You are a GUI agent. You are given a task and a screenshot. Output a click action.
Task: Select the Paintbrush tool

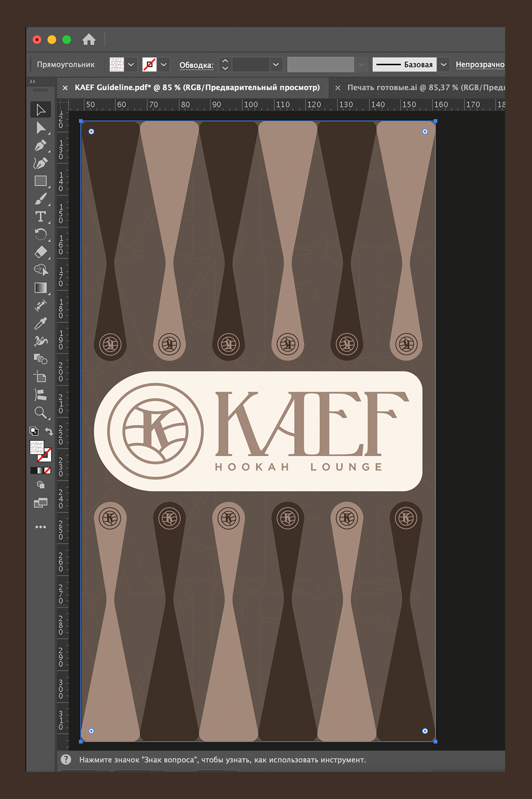point(41,199)
